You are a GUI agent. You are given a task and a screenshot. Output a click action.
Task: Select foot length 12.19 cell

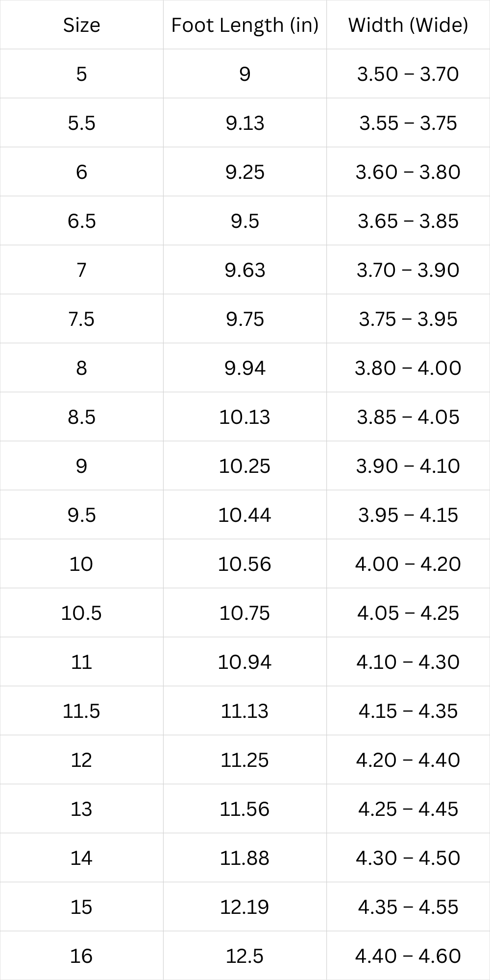coord(245,907)
